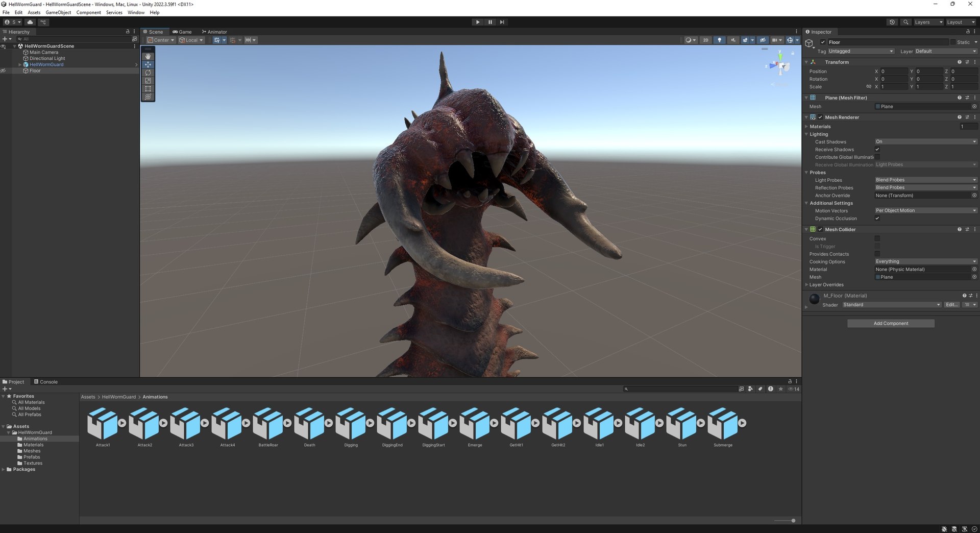Screen dimensions: 980x533
Task: Open the Shader Standard dropdown
Action: click(x=891, y=305)
